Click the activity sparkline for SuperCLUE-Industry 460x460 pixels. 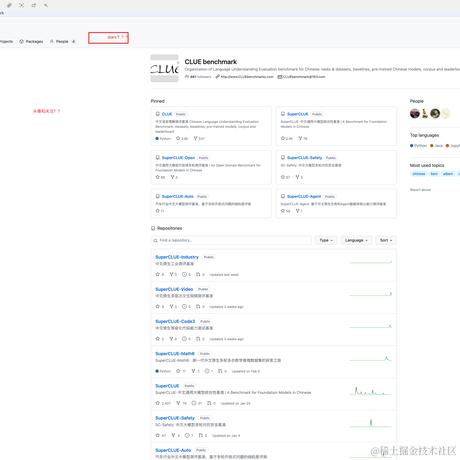pyautogui.click(x=370, y=262)
